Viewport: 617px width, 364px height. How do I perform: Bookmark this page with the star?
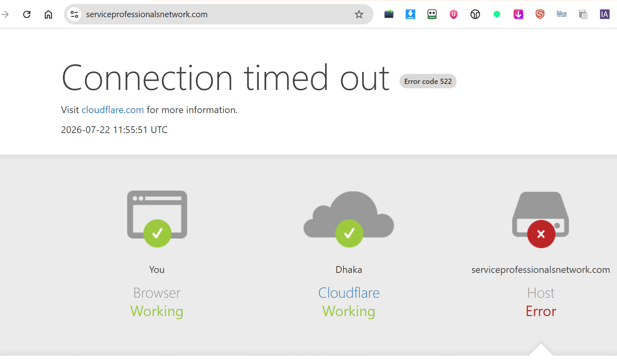coord(359,14)
